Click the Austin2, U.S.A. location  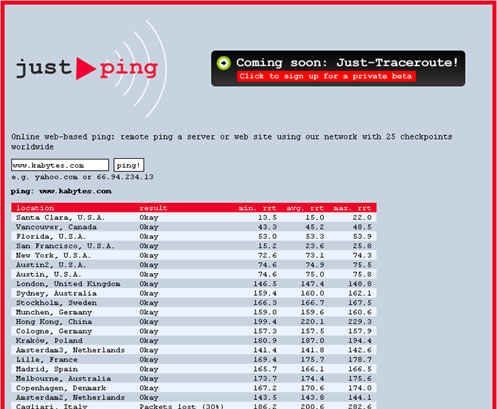pyautogui.click(x=51, y=265)
